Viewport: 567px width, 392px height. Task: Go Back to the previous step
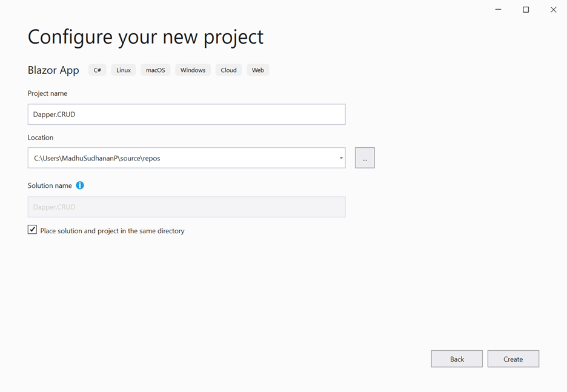point(457,359)
